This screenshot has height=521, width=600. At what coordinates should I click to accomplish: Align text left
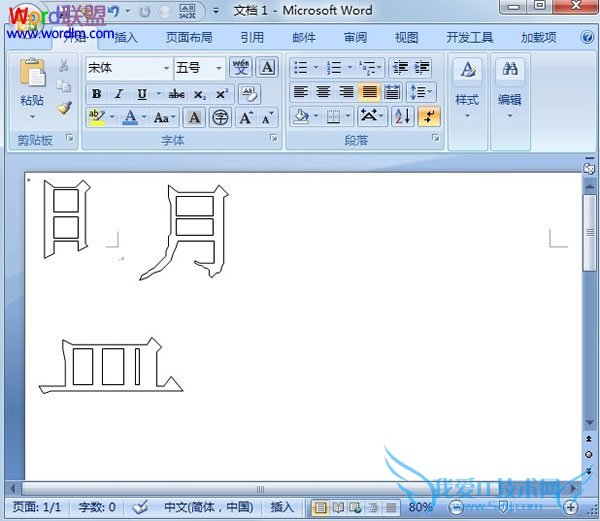[x=301, y=92]
